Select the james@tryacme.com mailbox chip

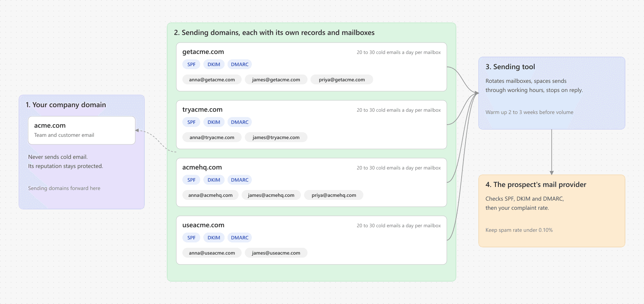coord(276,138)
